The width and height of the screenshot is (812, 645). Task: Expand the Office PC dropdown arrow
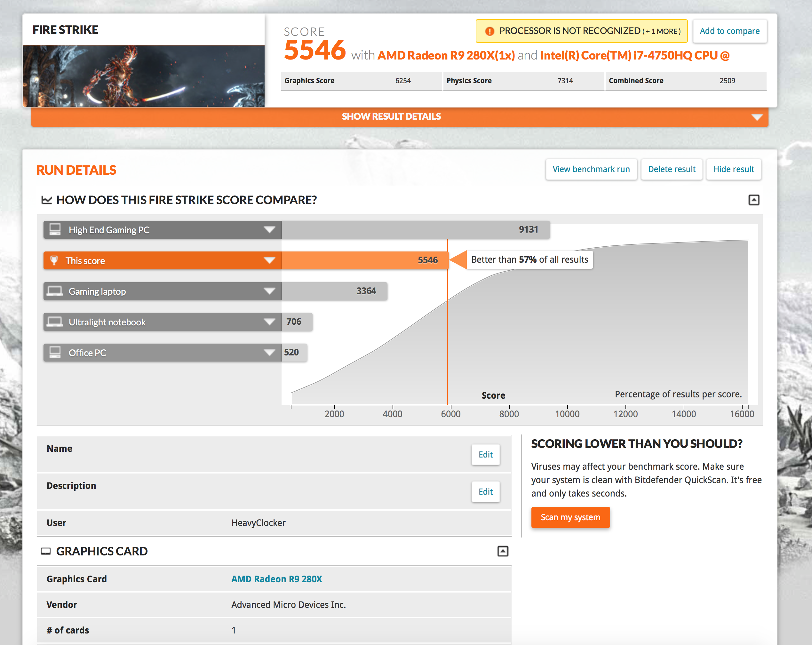(x=269, y=353)
